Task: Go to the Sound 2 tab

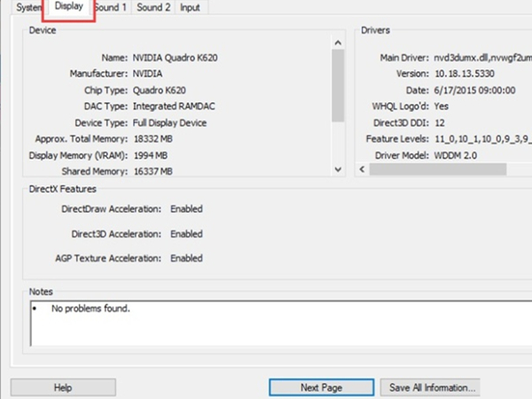Action: (x=153, y=7)
